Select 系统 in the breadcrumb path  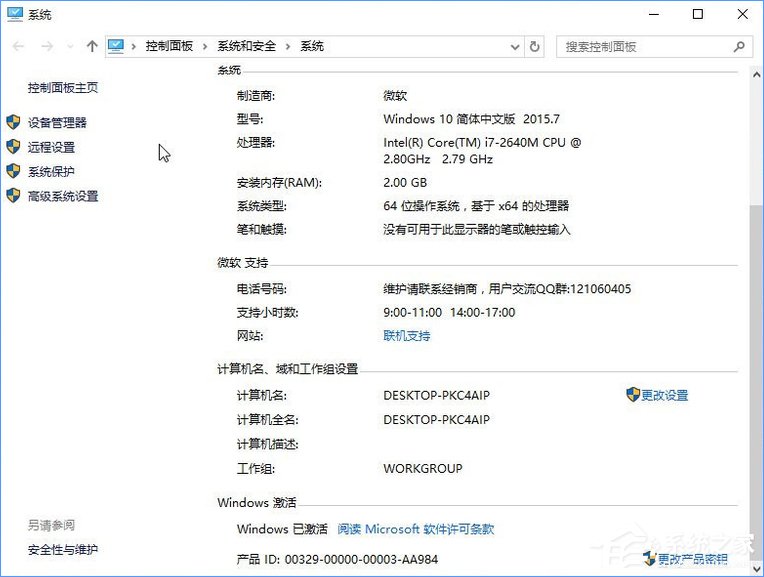[x=312, y=46]
